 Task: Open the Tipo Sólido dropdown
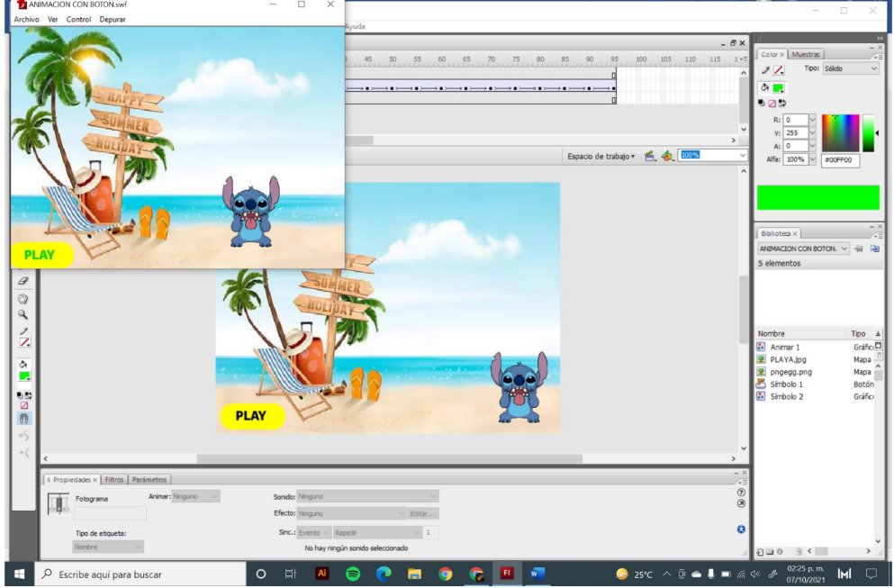[x=850, y=68]
